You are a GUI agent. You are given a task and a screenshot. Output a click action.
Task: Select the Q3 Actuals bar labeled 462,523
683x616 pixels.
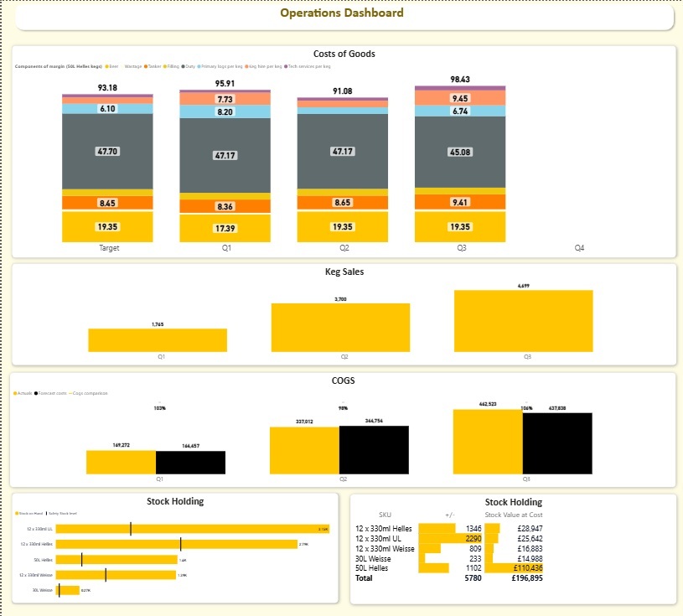coord(488,442)
